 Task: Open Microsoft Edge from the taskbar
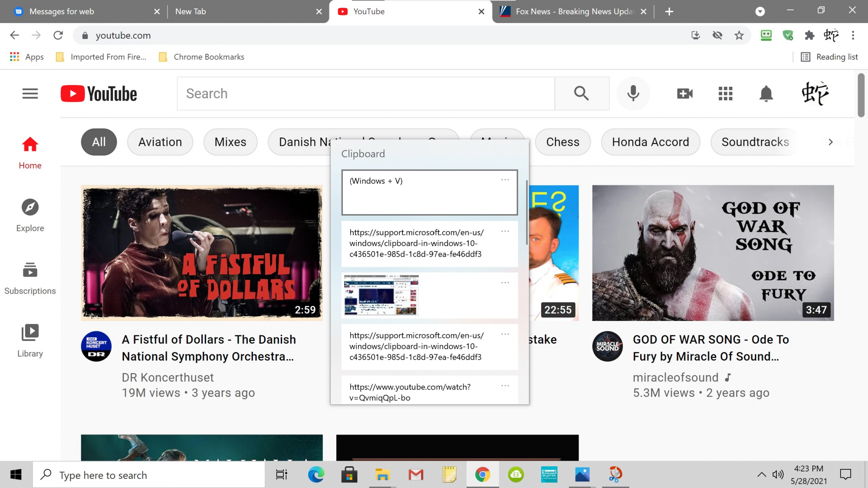click(x=316, y=475)
